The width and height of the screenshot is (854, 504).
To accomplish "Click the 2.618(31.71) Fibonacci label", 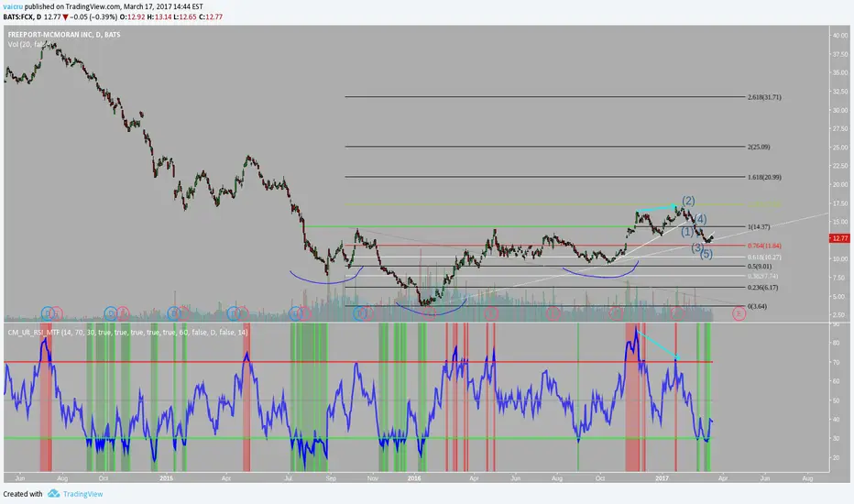I will (x=764, y=97).
